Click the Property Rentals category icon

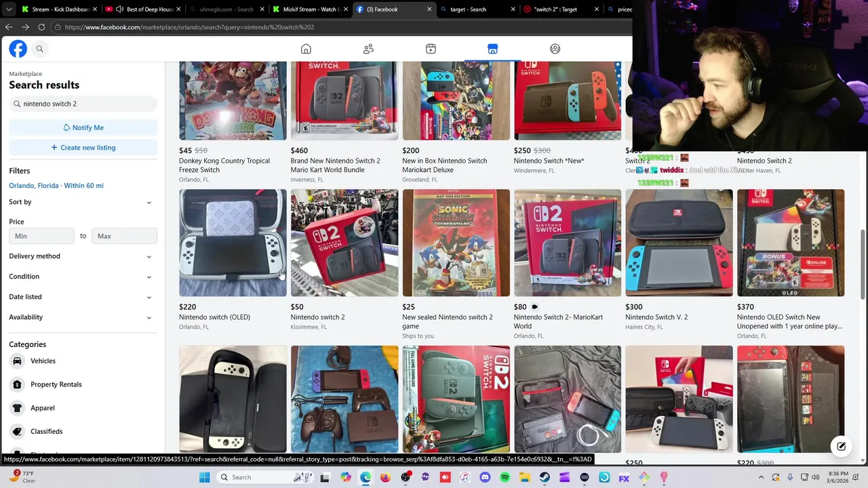click(x=17, y=384)
